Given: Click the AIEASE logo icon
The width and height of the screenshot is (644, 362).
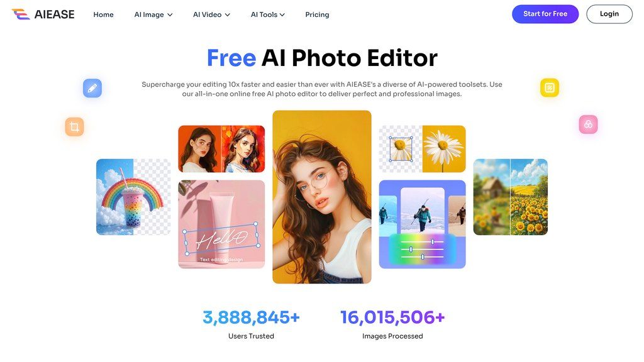Looking at the screenshot, I should coord(21,14).
